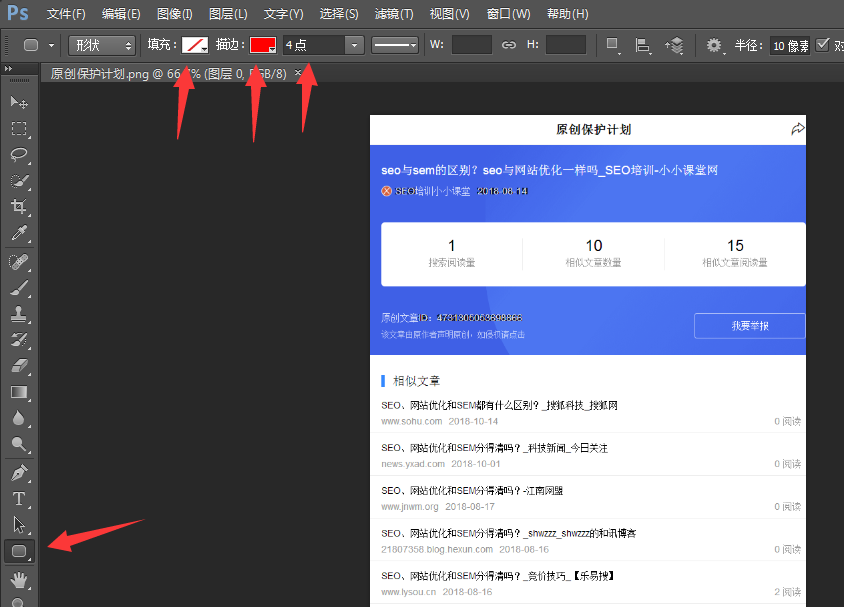Select the Quick Selection tool
Screen dimensions: 844x607
coord(19,181)
